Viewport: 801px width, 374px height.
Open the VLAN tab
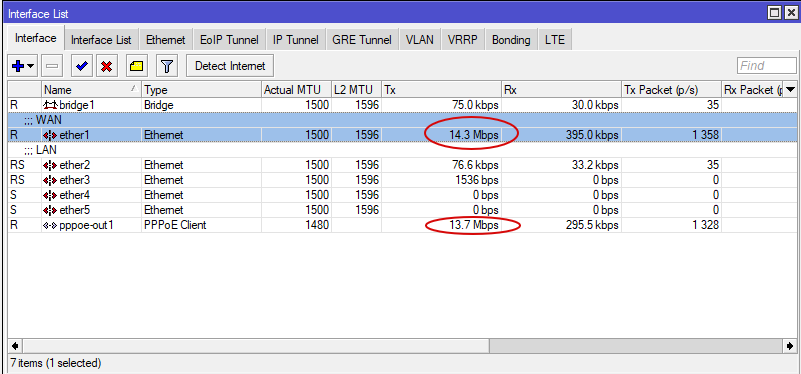(419, 40)
